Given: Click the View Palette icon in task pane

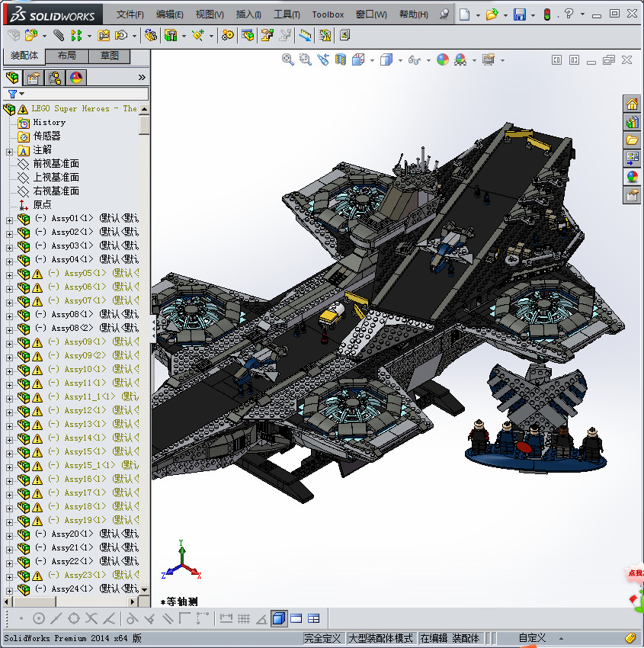Looking at the screenshot, I should (632, 159).
